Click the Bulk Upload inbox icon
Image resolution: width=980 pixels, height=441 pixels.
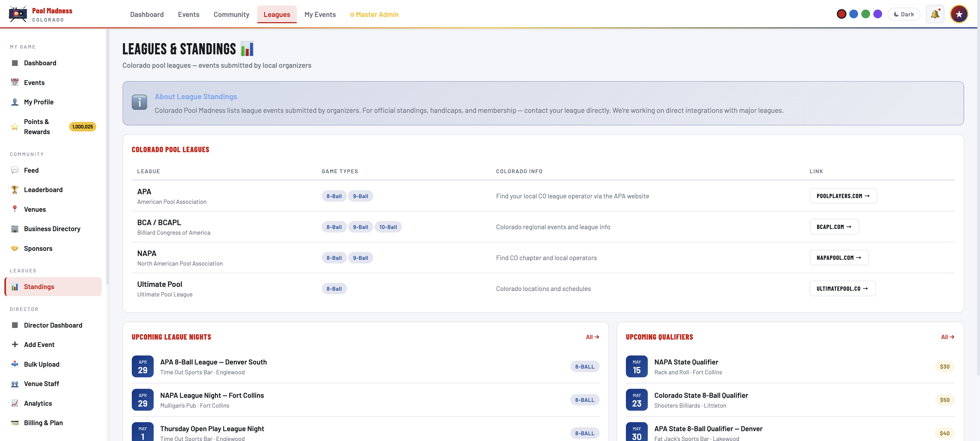pyautogui.click(x=15, y=364)
